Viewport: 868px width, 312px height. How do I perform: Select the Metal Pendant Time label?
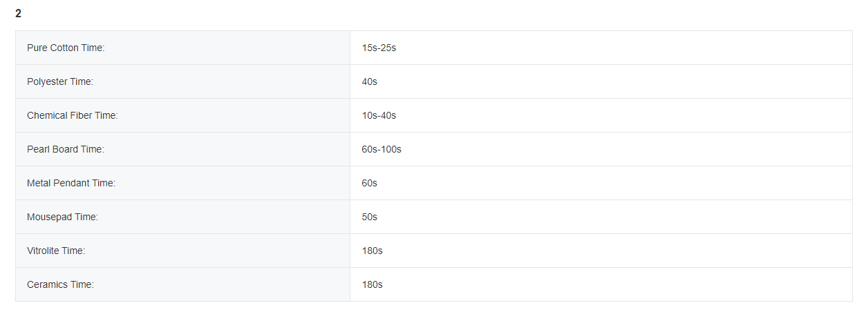pyautogui.click(x=71, y=183)
